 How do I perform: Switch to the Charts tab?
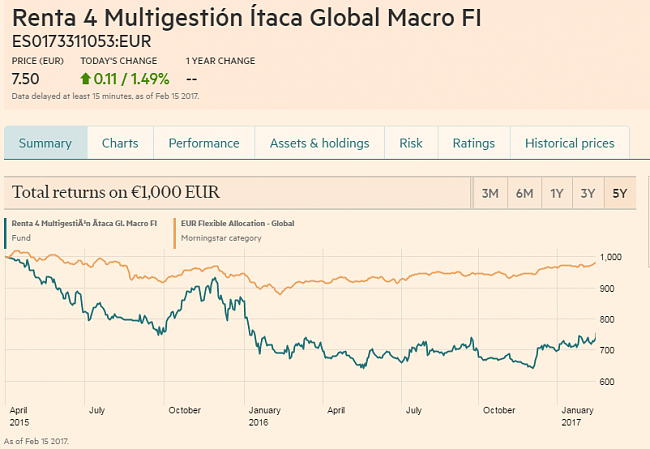click(x=120, y=143)
